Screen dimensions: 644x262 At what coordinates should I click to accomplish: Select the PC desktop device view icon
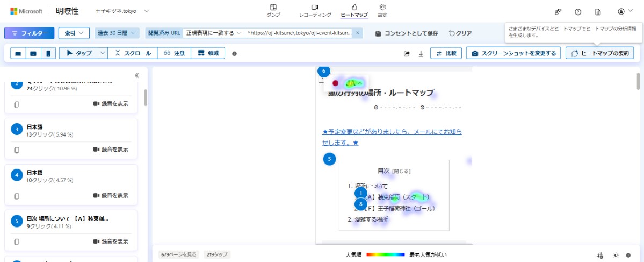tap(18, 53)
